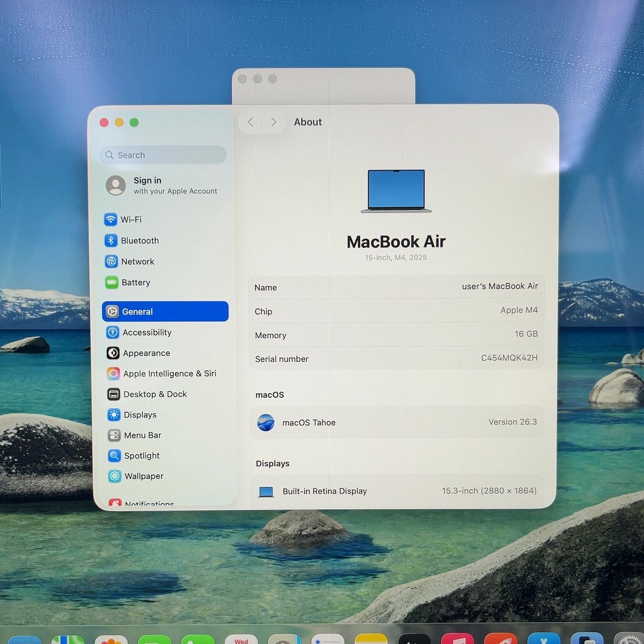
Task: Select the General item in the sidebar
Action: pos(165,311)
